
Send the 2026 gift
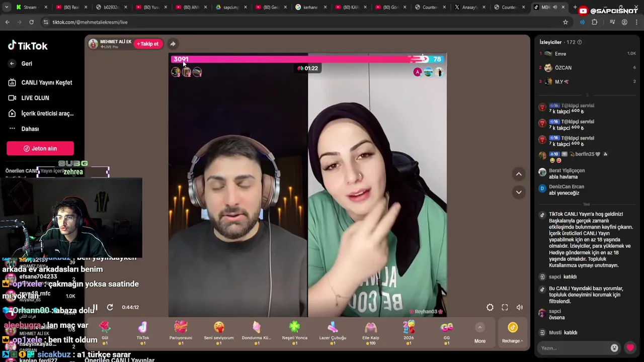click(409, 333)
